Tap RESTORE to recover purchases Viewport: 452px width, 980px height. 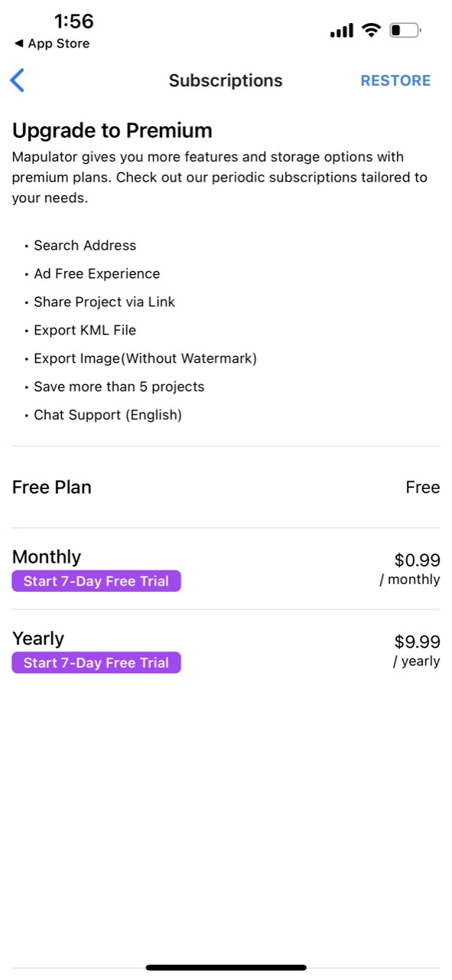pyautogui.click(x=395, y=80)
